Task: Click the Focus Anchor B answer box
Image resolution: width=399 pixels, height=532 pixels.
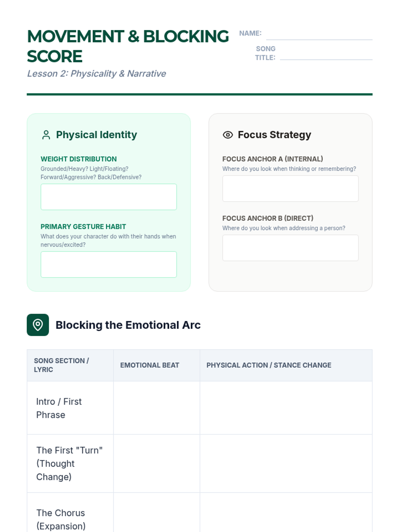Action: point(291,248)
